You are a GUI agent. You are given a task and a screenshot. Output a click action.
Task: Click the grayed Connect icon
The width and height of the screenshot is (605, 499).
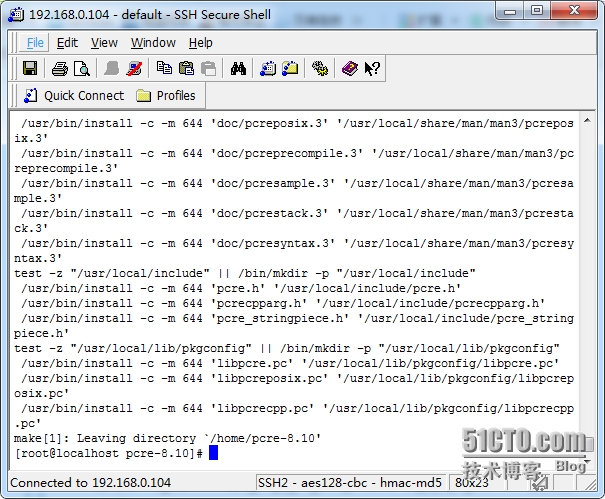click(112, 69)
